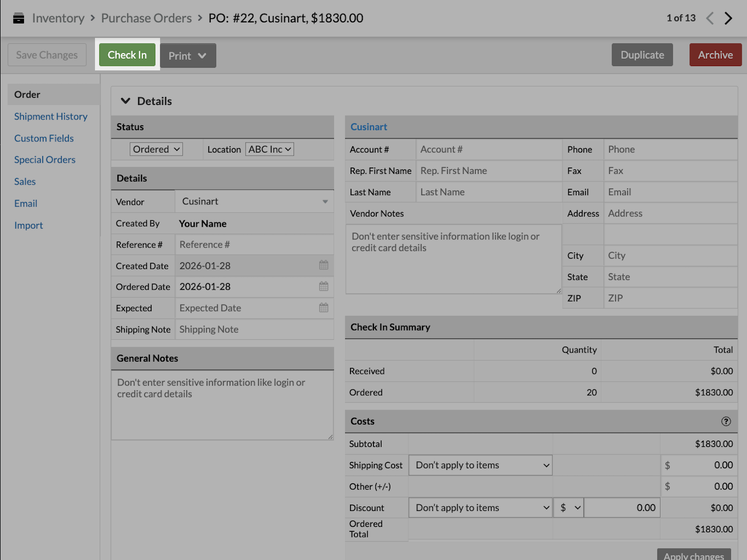Click the Costs help question mark
Viewport: 747px width, 560px height.
click(726, 421)
